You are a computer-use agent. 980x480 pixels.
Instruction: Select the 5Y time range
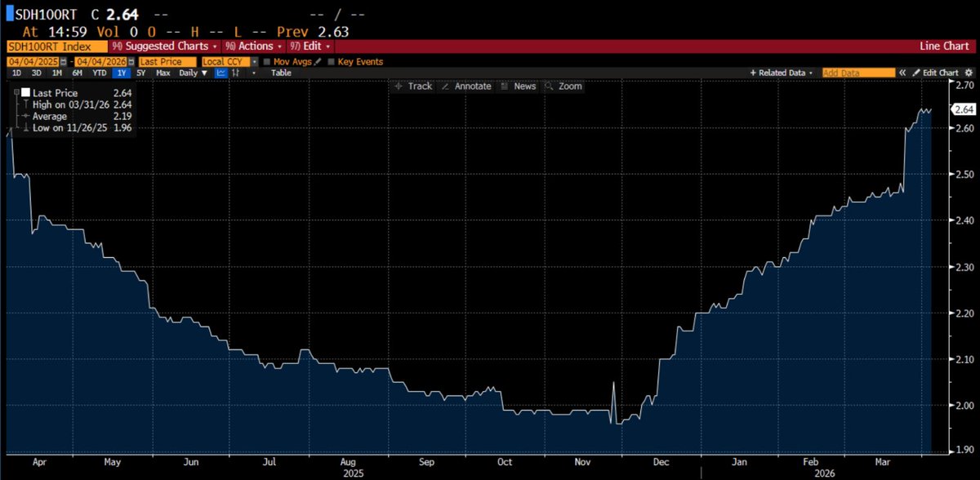pyautogui.click(x=140, y=73)
